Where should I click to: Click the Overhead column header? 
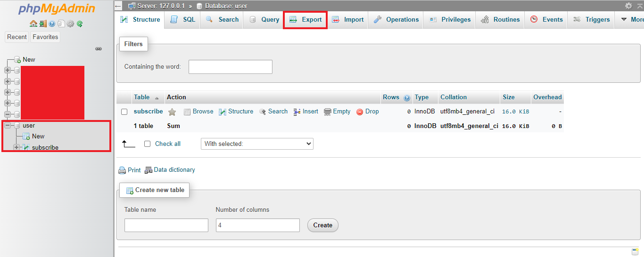(547, 97)
